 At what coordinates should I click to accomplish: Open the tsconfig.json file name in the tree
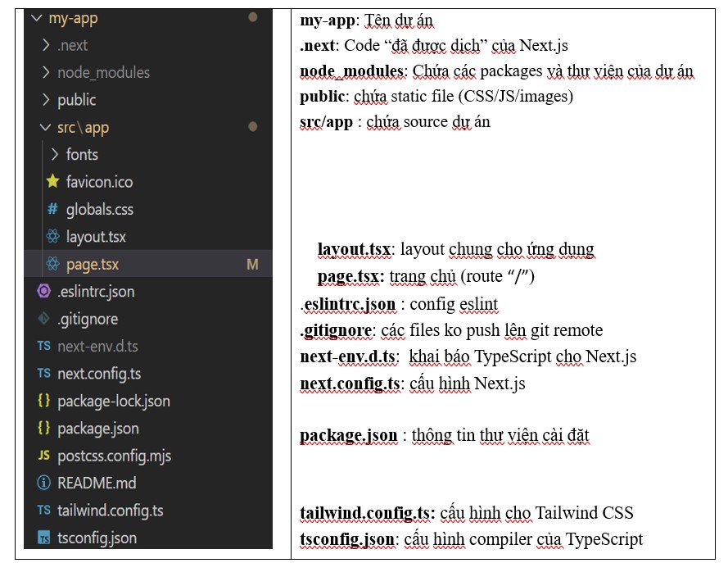click(x=97, y=538)
